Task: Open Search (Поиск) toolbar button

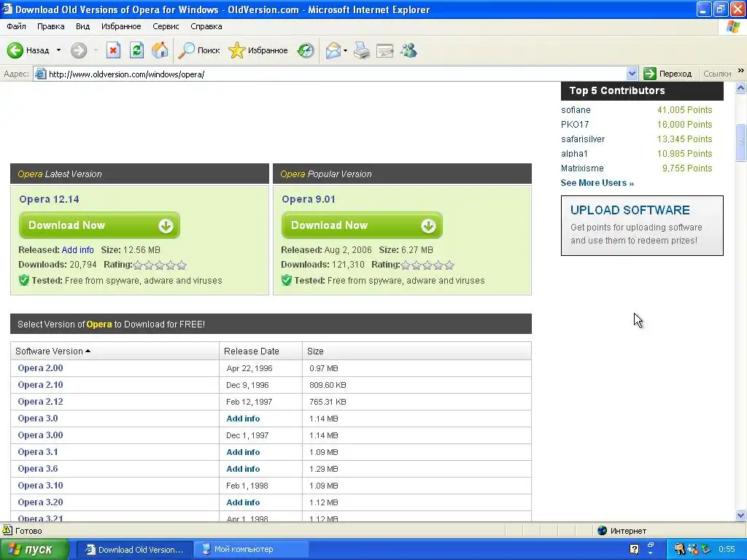Action: [198, 50]
